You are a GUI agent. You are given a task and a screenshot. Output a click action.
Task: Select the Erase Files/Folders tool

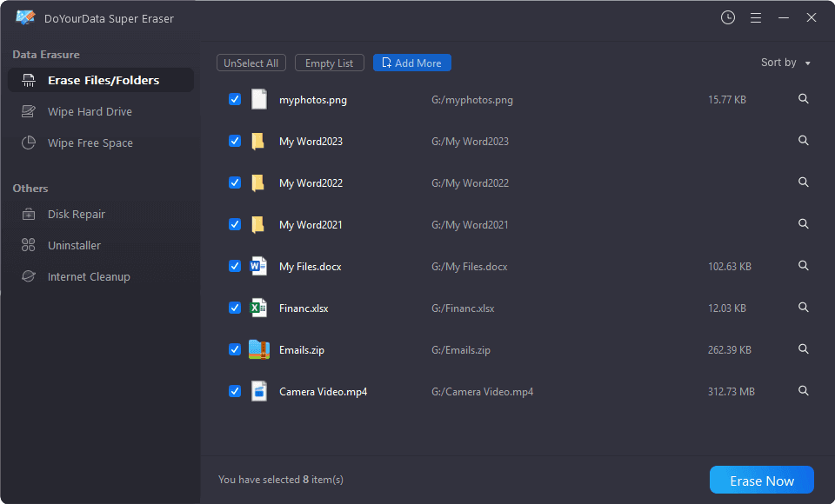pos(88,80)
